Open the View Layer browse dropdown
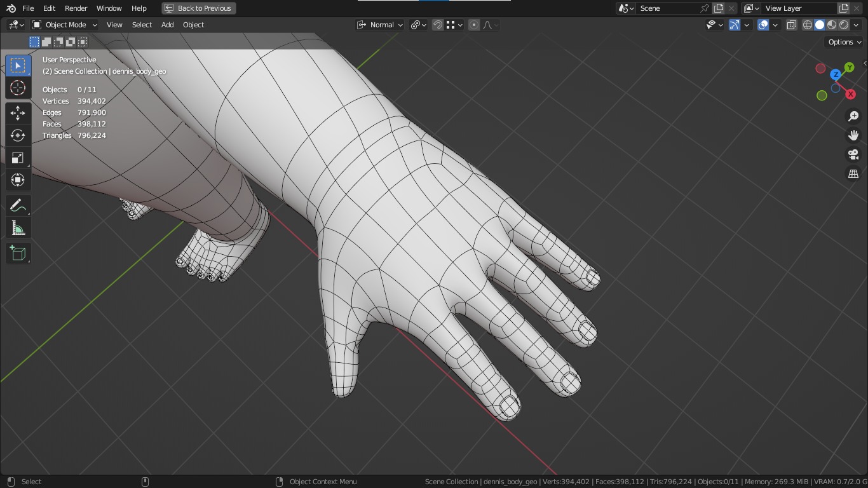 [751, 8]
